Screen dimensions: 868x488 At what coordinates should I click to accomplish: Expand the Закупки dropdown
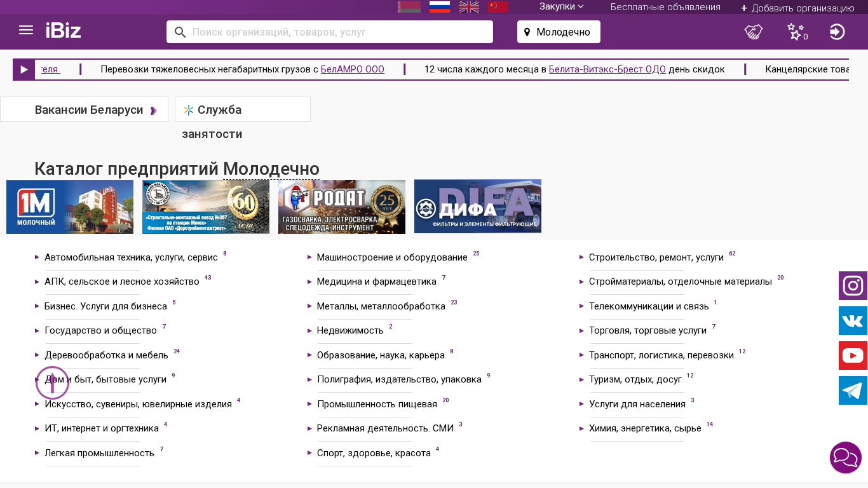(x=561, y=7)
